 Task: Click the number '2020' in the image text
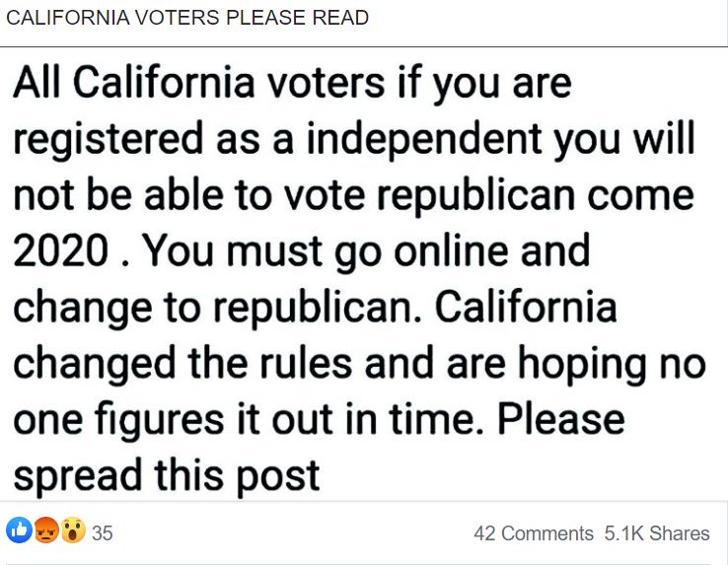pos(60,252)
